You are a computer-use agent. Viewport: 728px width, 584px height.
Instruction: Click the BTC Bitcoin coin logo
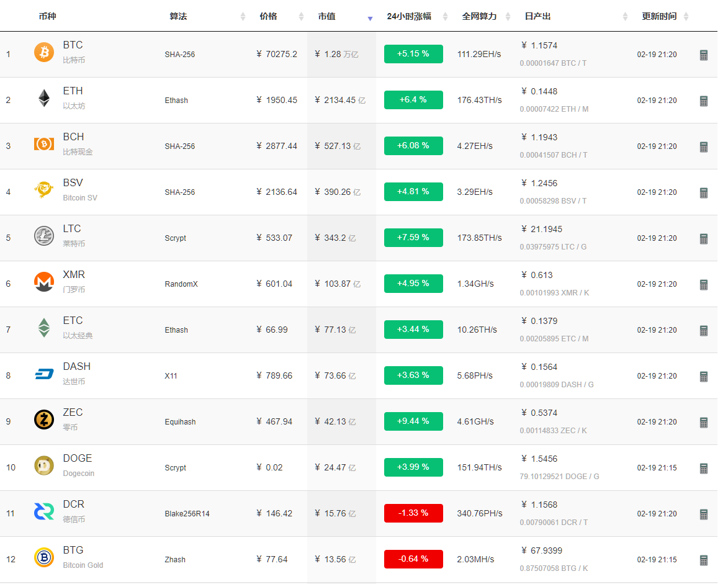pyautogui.click(x=44, y=52)
